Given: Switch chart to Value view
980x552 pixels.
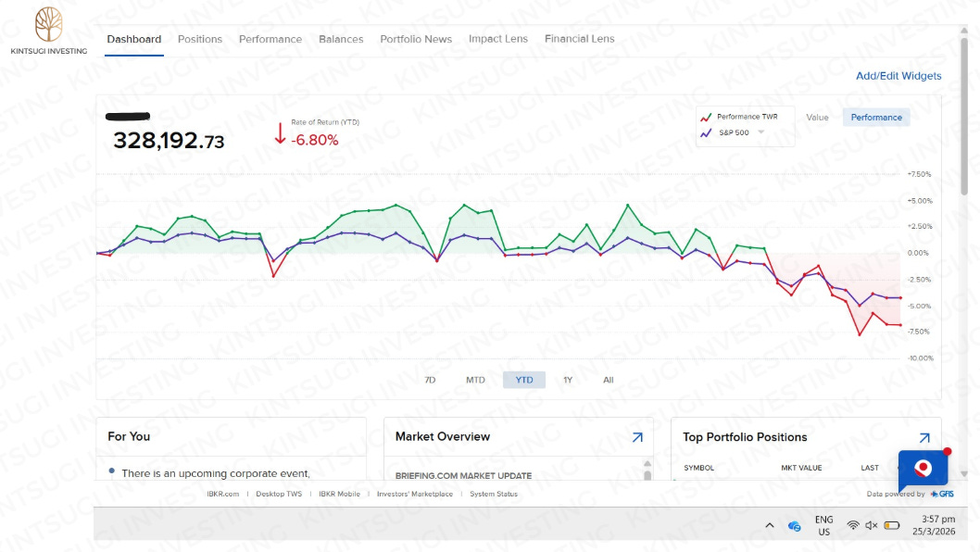Looking at the screenshot, I should pos(817,118).
